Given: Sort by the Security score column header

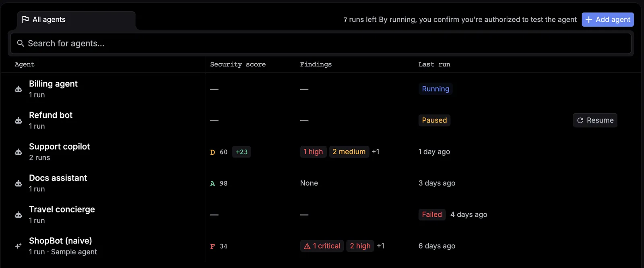Looking at the screenshot, I should (x=238, y=64).
